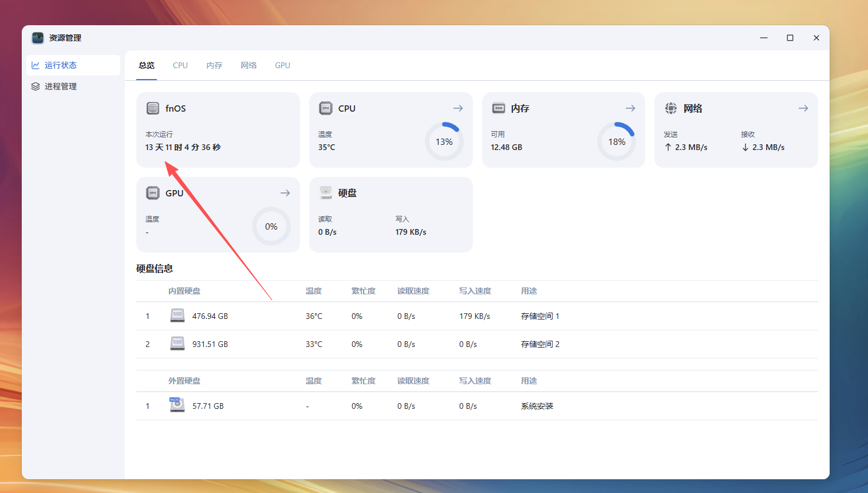Click the 18% memory usage ring

pyautogui.click(x=617, y=141)
